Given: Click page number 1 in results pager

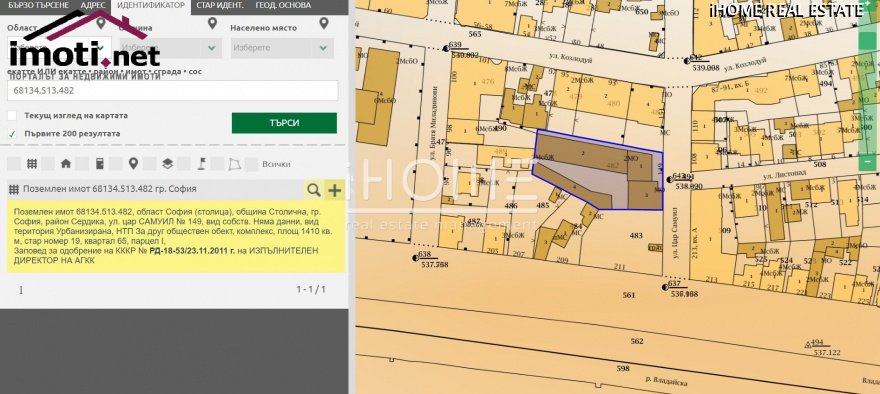Looking at the screenshot, I should pos(21,290).
